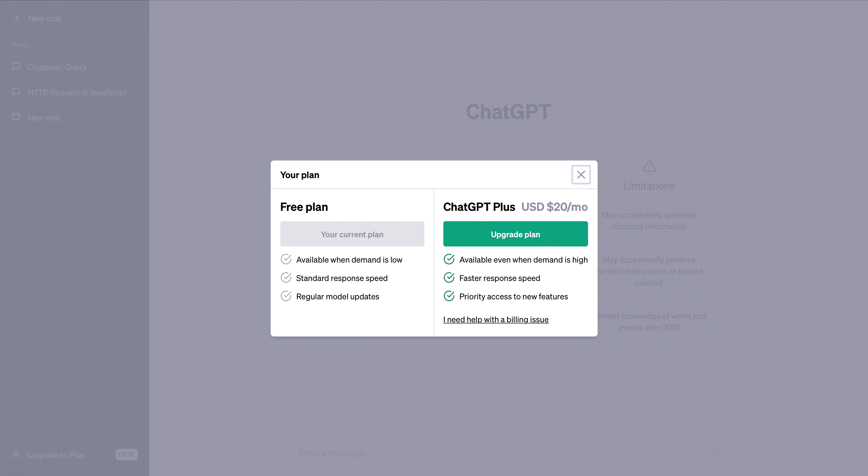The height and width of the screenshot is (476, 868).
Task: Select the Today section in chat history
Action: 20,45
